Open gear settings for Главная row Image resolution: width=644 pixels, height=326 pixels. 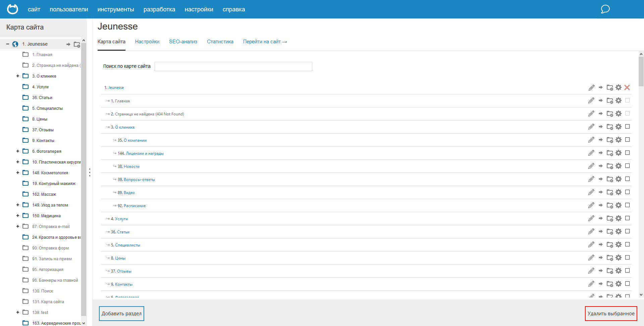coord(619,100)
